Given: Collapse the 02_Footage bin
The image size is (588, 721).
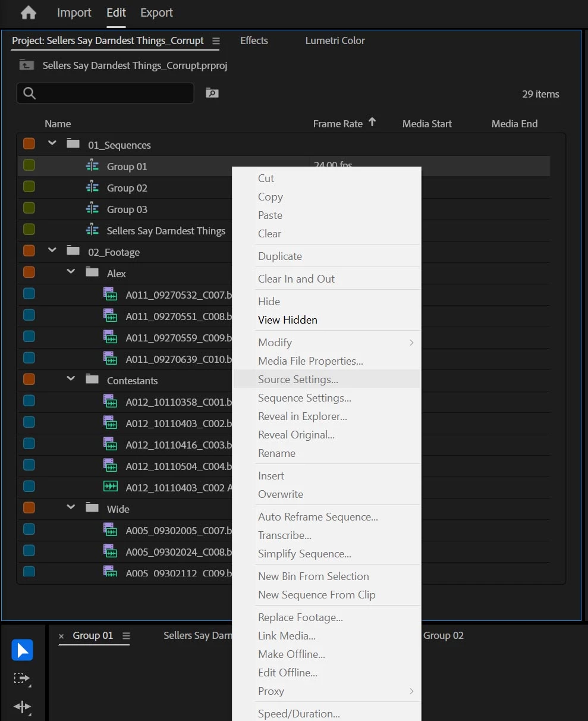Looking at the screenshot, I should (x=52, y=250).
